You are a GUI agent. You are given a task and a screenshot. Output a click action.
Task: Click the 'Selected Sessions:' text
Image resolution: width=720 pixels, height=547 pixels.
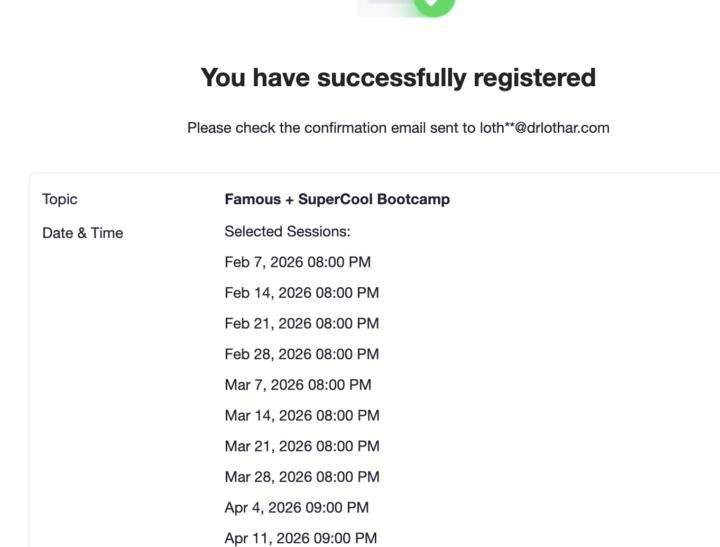pos(288,232)
